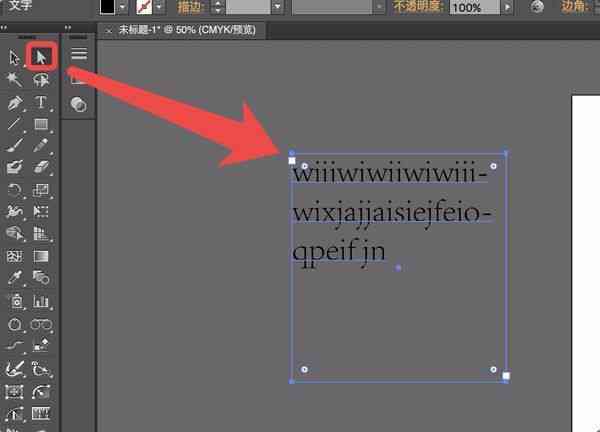The height and width of the screenshot is (432, 600).
Task: Switch to the 未标题-1 document tab
Action: pos(187,30)
